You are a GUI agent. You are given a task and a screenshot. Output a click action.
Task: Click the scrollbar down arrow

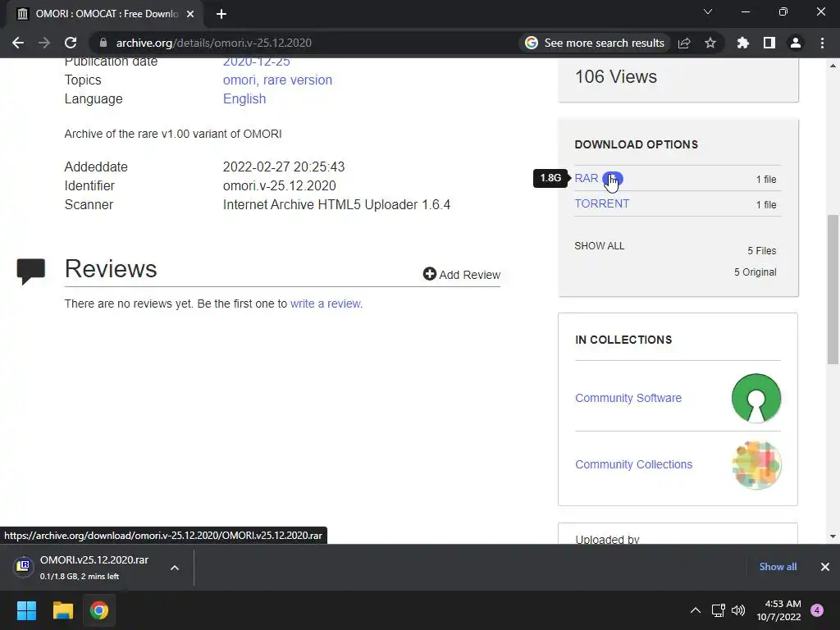pos(833,536)
